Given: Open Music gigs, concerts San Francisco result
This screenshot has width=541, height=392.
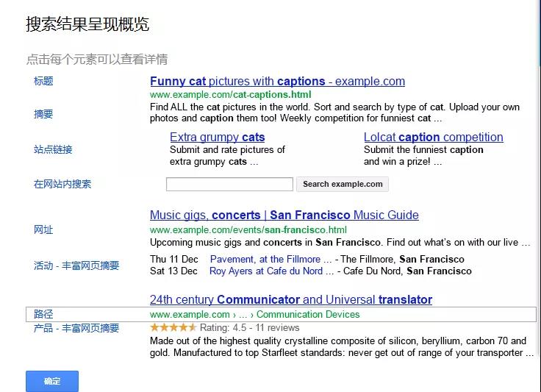Looking at the screenshot, I should (x=284, y=215).
